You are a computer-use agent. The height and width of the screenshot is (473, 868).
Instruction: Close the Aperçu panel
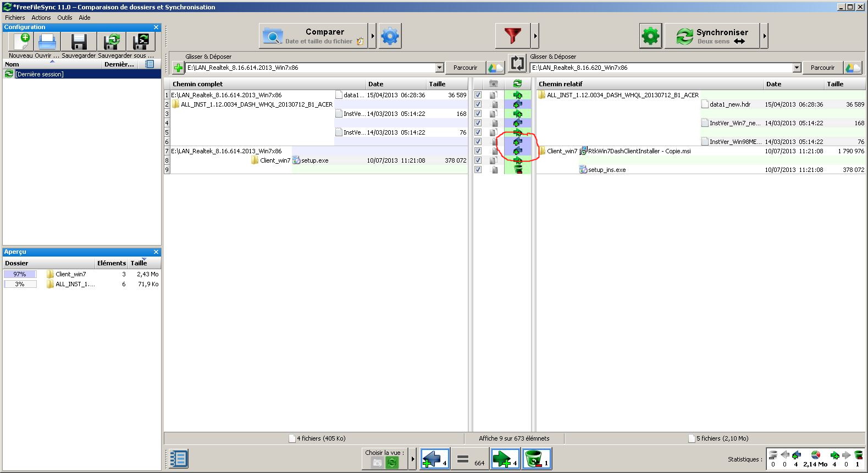156,252
